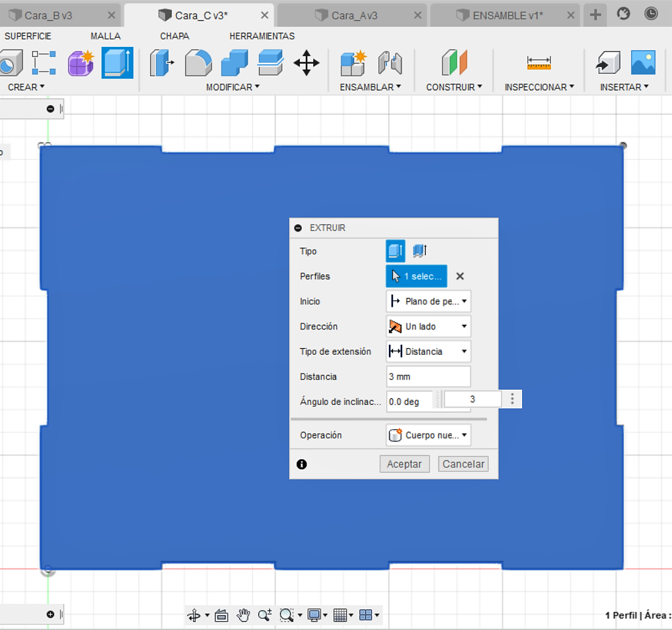
Task: Switch to the Cara_A v3 tab
Action: (355, 15)
